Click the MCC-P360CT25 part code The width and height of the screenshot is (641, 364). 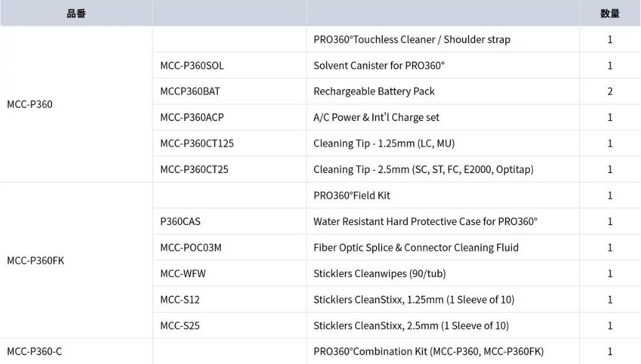coord(194,169)
